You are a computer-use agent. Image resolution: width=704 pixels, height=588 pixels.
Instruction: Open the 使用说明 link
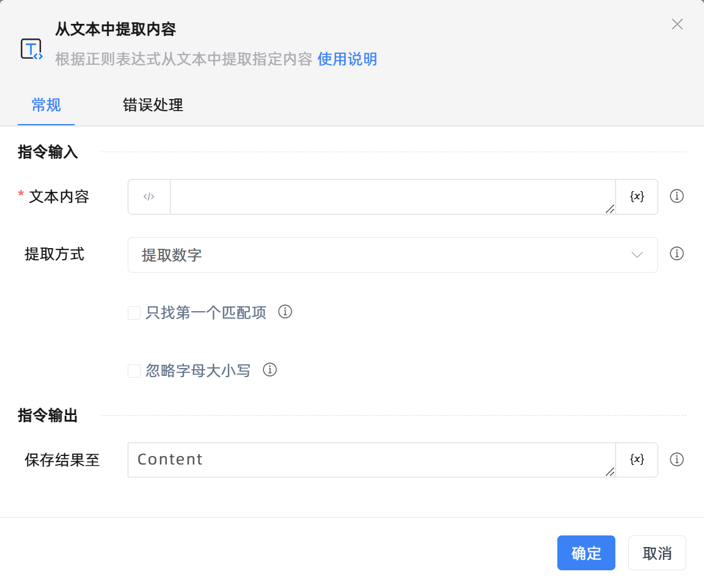347,59
